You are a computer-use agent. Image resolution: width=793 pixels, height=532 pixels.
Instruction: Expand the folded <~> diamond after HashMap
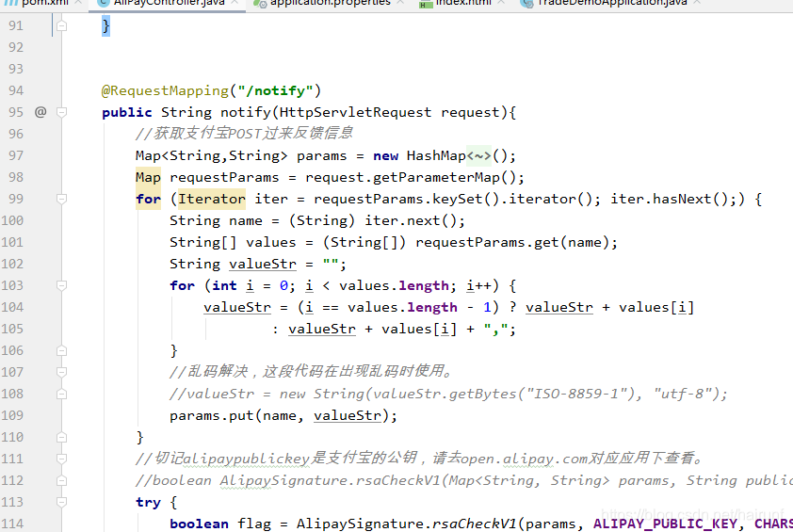479,155
